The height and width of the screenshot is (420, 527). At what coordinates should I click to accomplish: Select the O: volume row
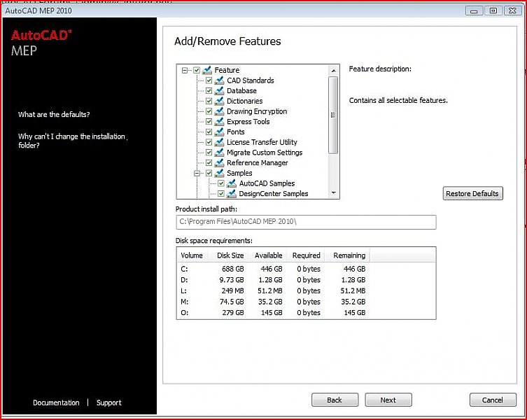tap(306, 312)
